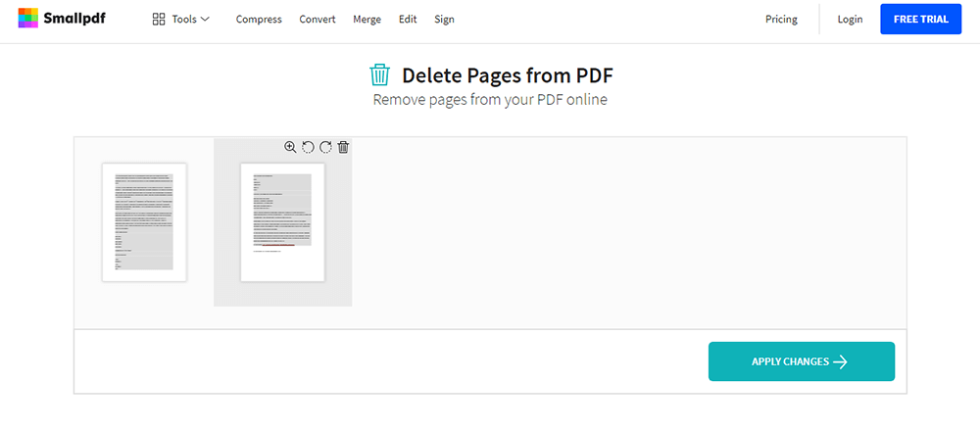
Task: Select the second page thumbnail
Action: pyautogui.click(x=282, y=222)
